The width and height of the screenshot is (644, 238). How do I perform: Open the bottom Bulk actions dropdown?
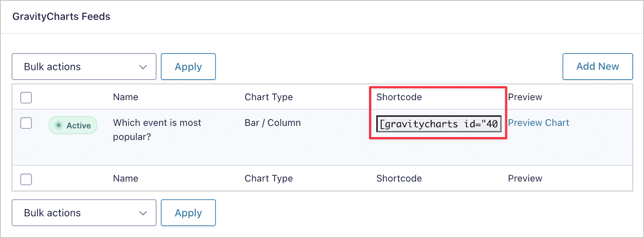click(x=84, y=213)
